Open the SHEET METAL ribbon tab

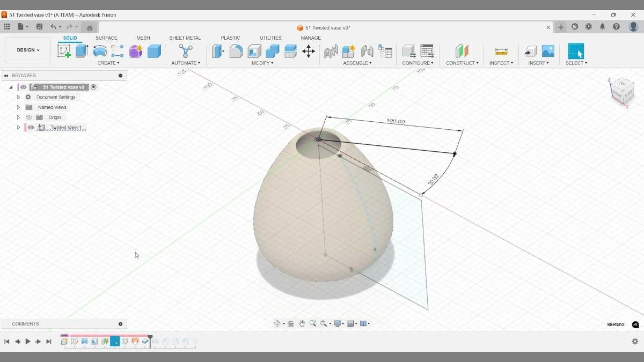pos(185,38)
